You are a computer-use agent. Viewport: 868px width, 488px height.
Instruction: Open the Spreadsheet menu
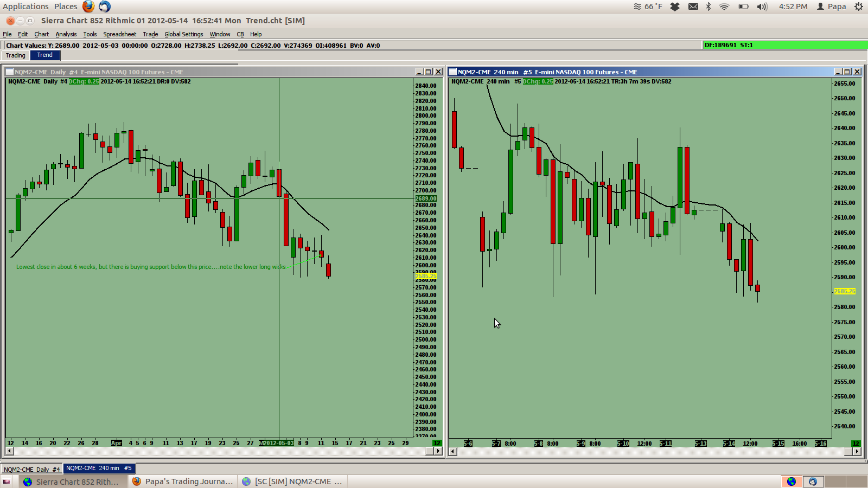[120, 34]
